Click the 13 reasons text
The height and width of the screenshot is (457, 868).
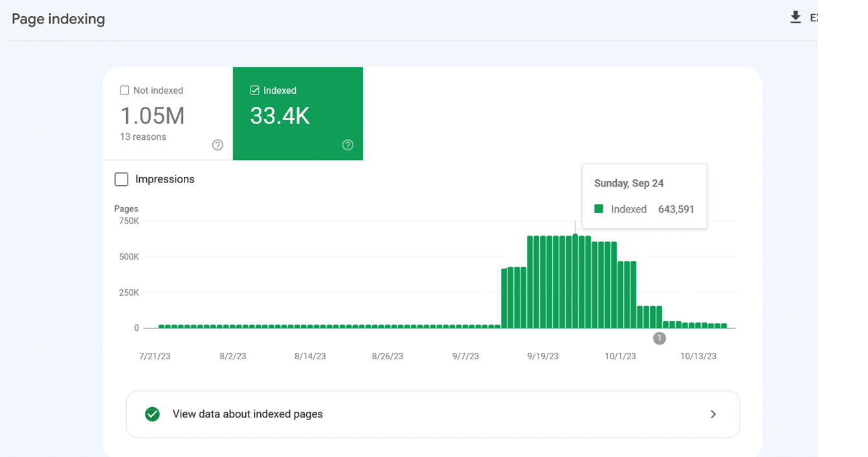click(x=143, y=137)
